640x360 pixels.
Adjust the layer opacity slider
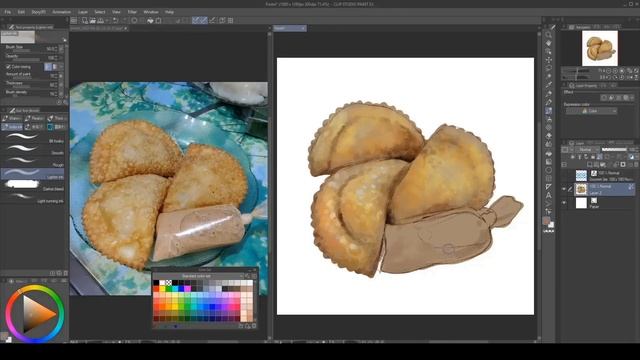coord(614,149)
